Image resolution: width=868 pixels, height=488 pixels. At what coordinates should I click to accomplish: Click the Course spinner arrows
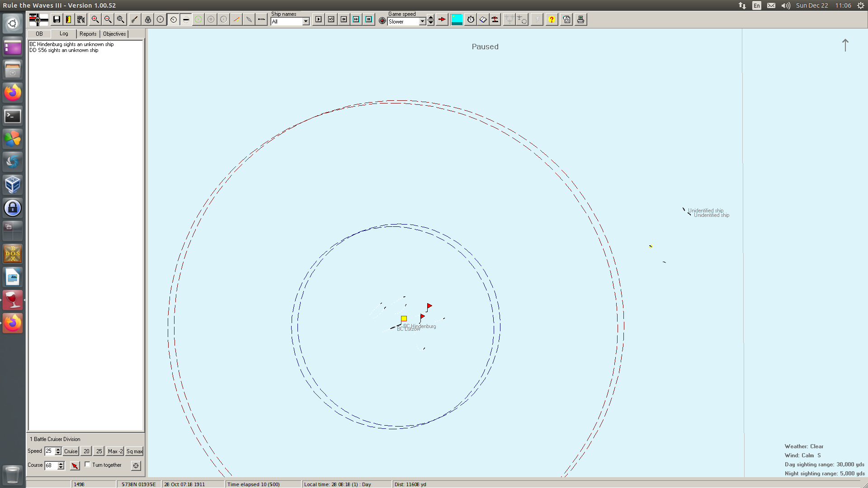coord(61,465)
